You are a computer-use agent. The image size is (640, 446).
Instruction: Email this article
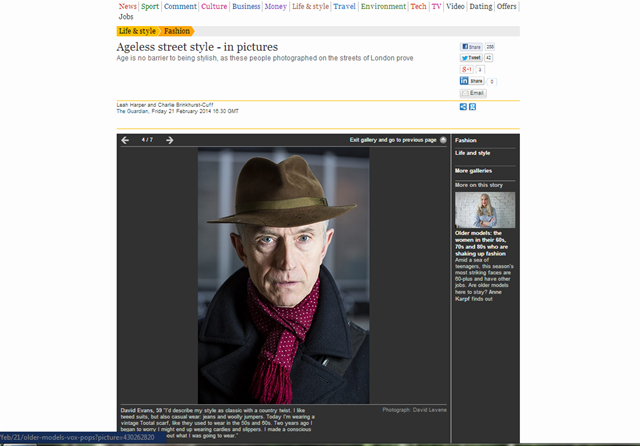pos(473,93)
